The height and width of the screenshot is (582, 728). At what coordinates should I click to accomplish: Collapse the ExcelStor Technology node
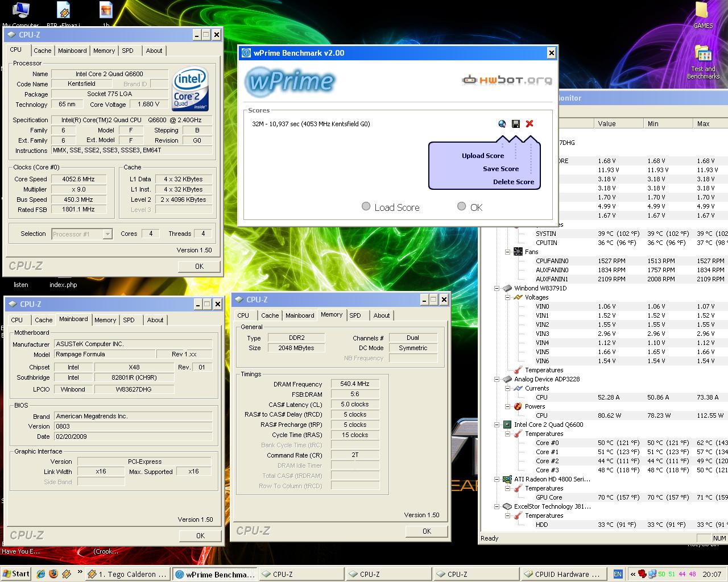click(497, 506)
